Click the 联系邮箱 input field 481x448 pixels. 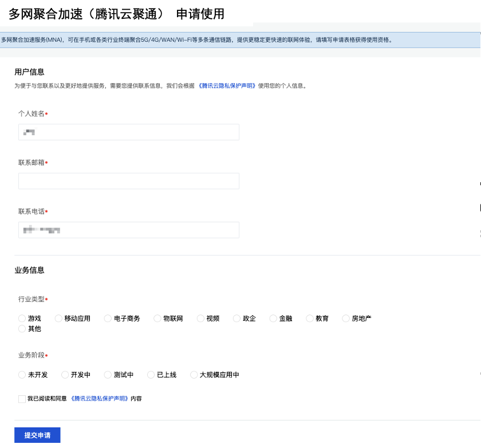pos(128,181)
